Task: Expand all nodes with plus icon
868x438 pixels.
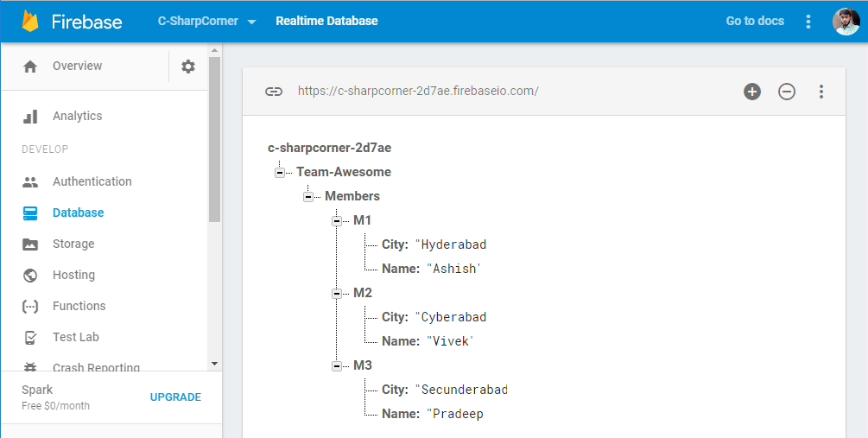Action: pos(751,92)
